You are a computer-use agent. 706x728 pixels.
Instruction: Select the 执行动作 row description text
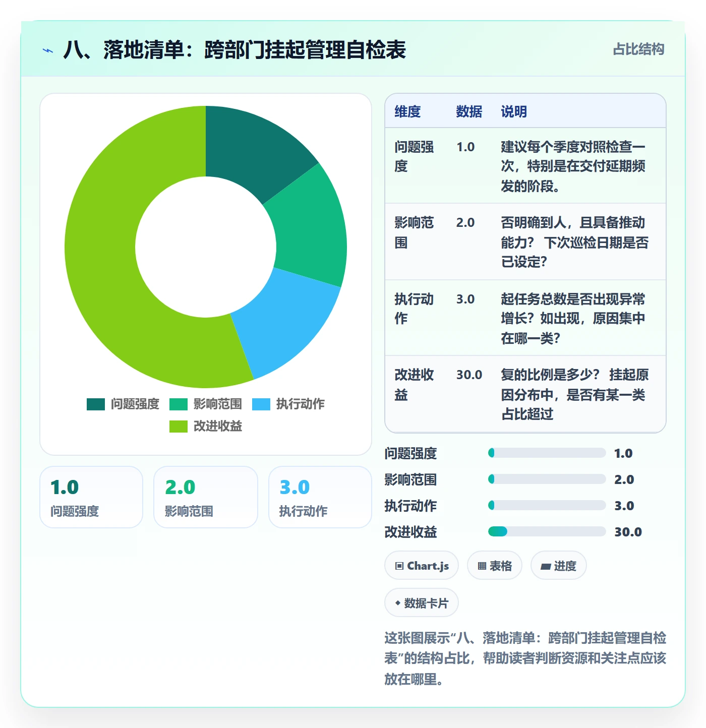click(573, 319)
